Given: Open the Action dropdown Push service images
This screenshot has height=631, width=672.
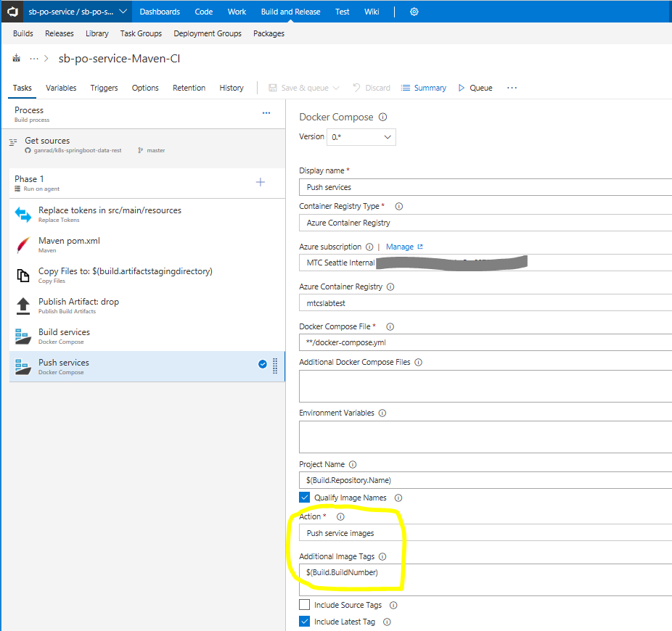Looking at the screenshot, I should (x=485, y=533).
